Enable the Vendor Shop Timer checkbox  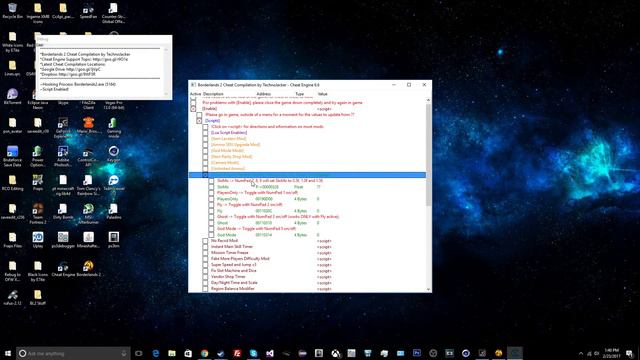tap(205, 277)
